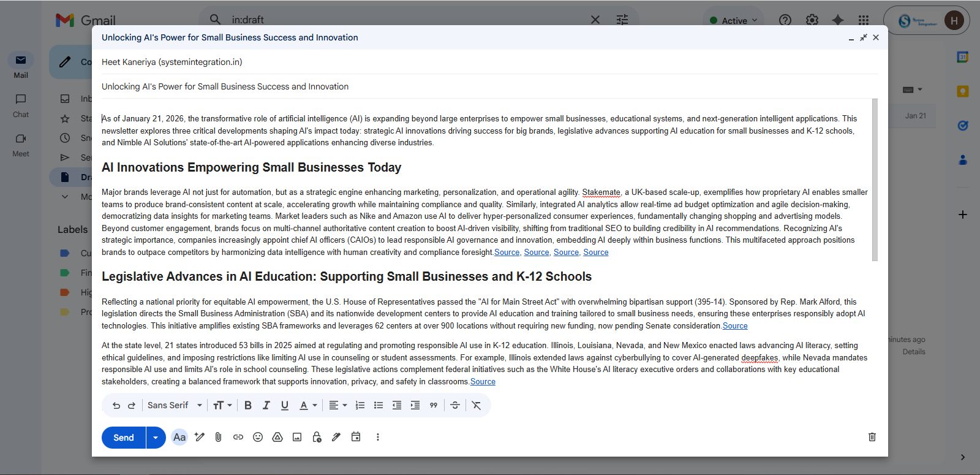Screen dimensions: 980x475
Task: Toggle italic formatting
Action: (266, 405)
